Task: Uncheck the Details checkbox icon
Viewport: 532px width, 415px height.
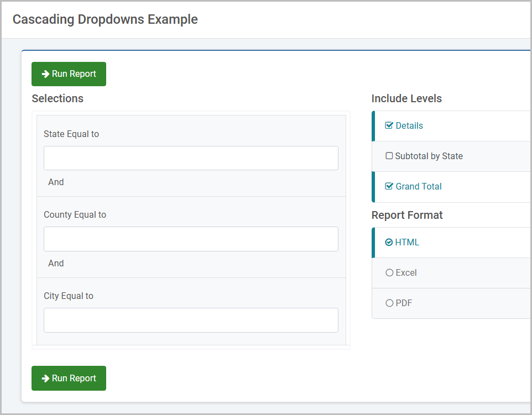Action: tap(389, 125)
